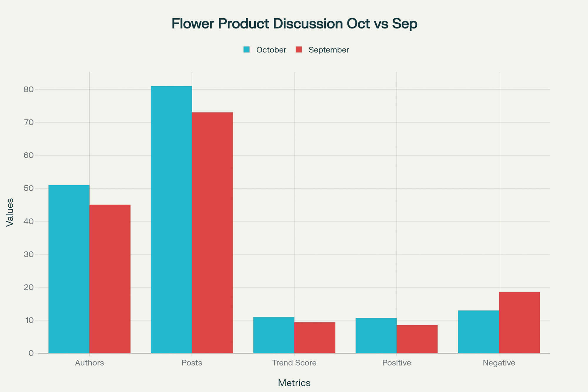
Task: Select the October Authors bar
Action: click(x=69, y=269)
